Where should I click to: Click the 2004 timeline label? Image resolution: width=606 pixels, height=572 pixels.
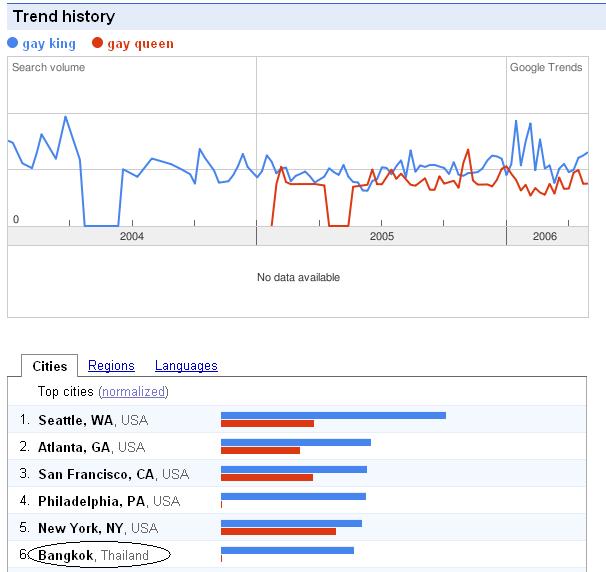[132, 236]
